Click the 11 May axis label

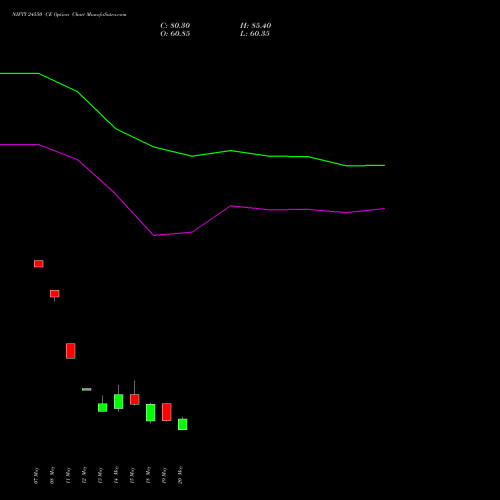click(x=68, y=475)
